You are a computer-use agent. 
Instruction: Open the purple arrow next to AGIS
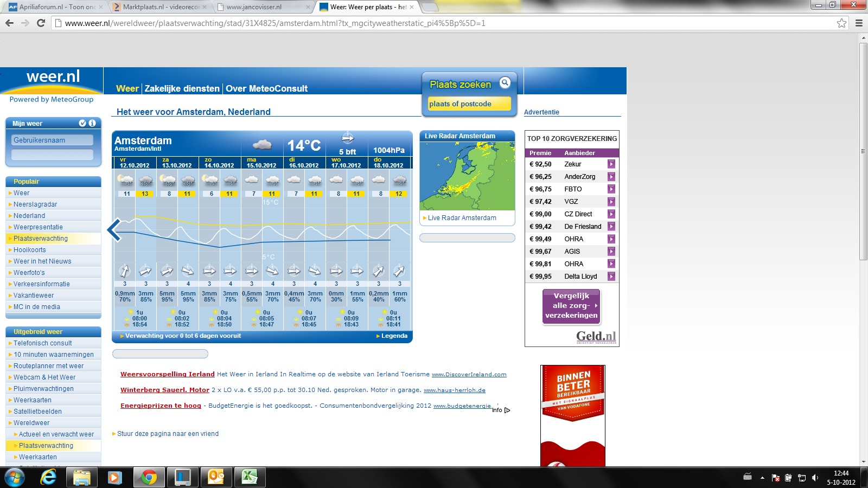[611, 251]
